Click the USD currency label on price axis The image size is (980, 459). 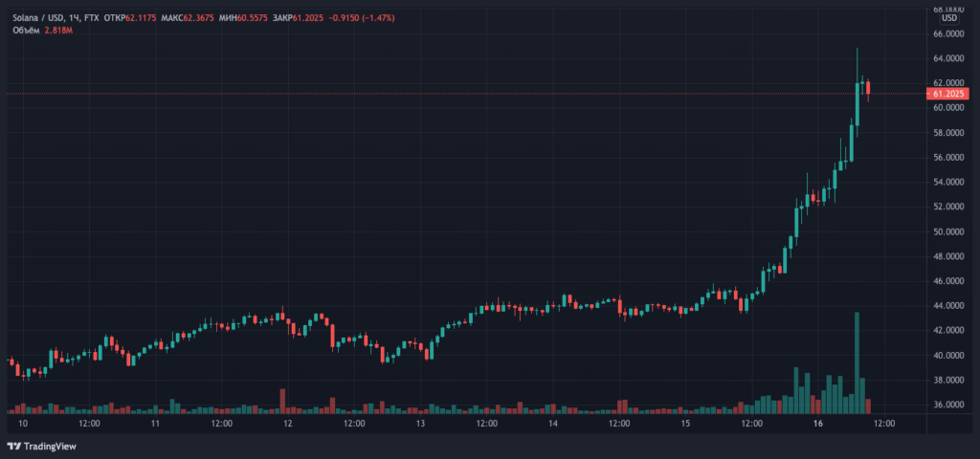[x=948, y=18]
